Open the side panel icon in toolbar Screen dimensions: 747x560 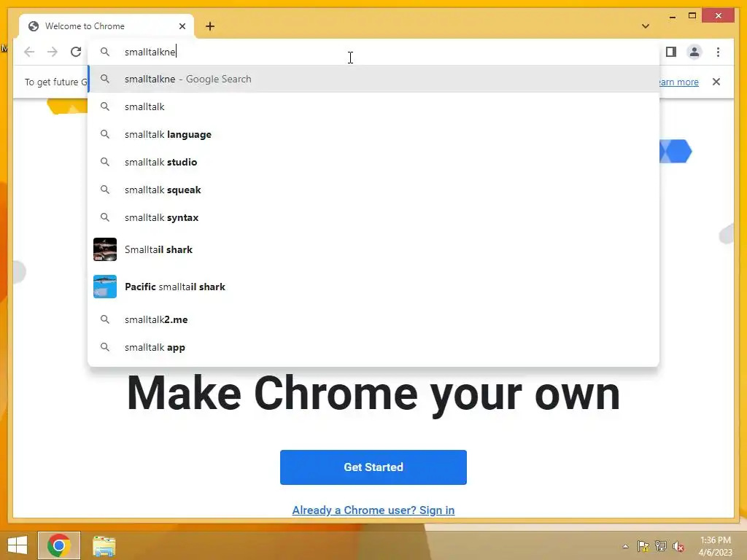(671, 52)
